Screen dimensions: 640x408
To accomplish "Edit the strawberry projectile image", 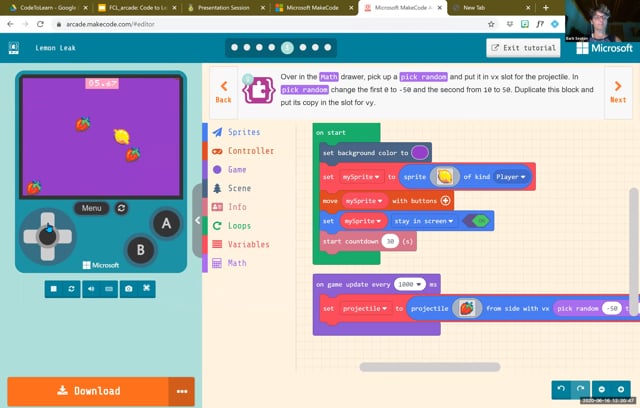I will coord(467,308).
